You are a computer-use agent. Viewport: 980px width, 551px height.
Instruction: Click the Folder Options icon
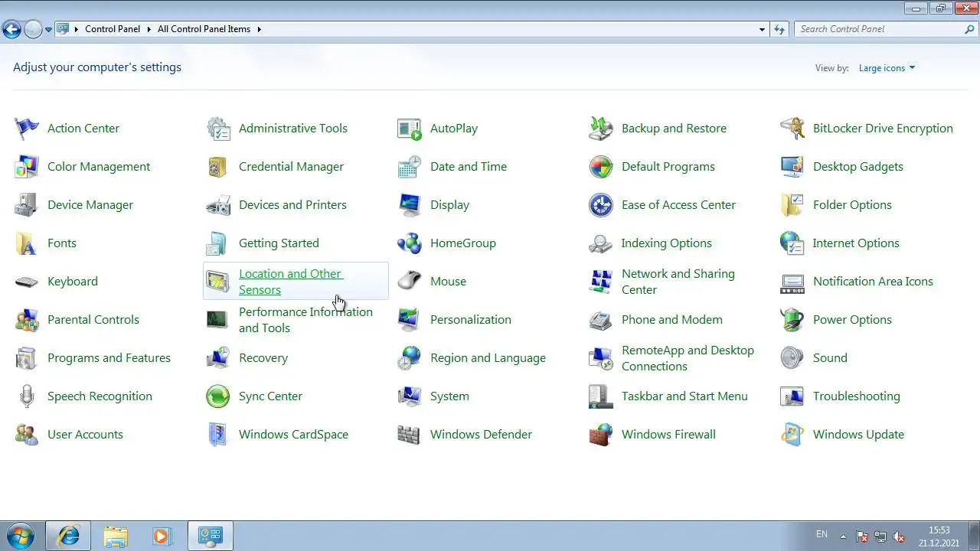792,205
